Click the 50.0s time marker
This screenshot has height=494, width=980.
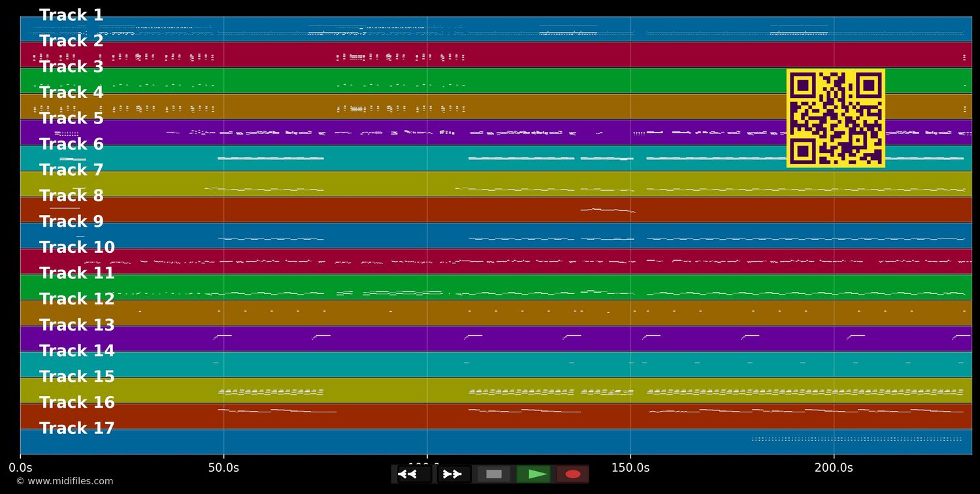tap(223, 468)
